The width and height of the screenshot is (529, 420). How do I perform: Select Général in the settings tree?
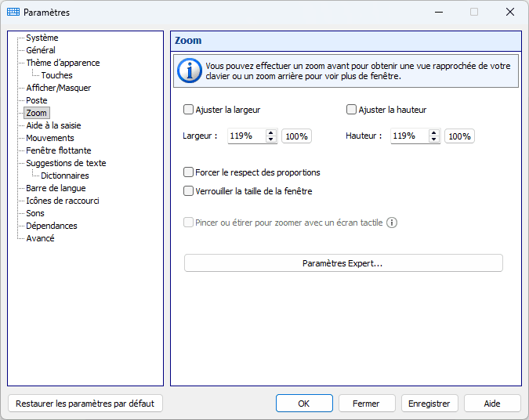click(x=41, y=50)
